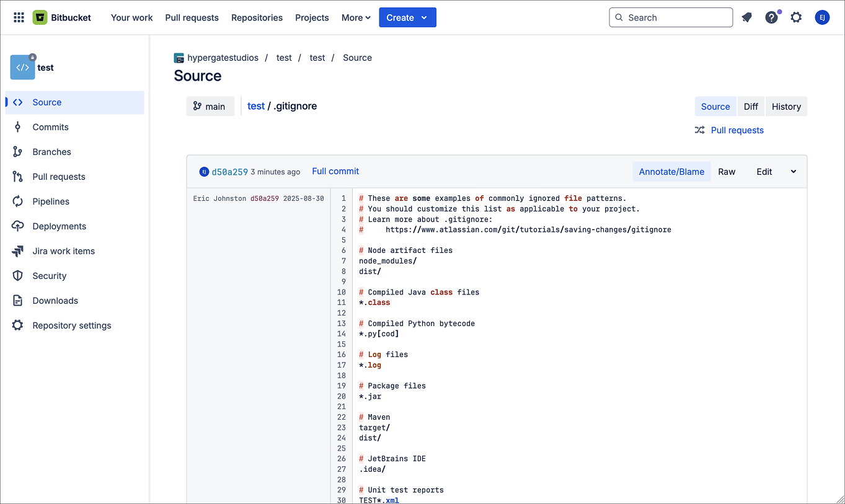
Task: Open the settings gear icon in header
Action: (x=796, y=17)
